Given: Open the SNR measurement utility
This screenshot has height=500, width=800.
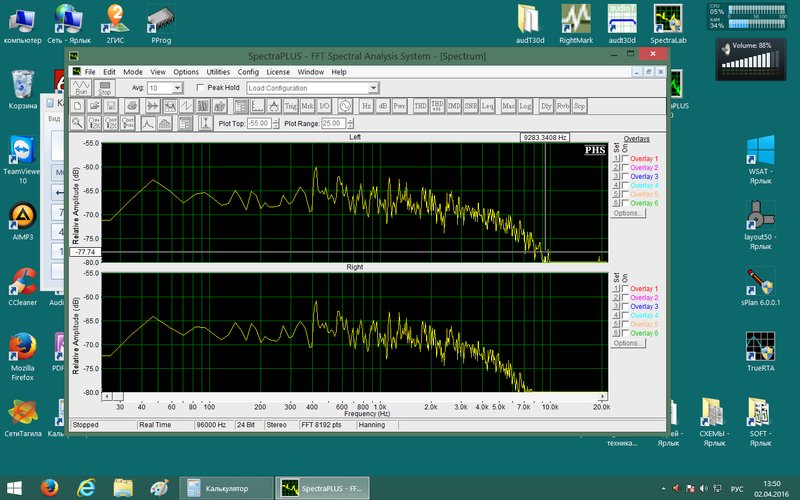Looking at the screenshot, I should point(471,106).
